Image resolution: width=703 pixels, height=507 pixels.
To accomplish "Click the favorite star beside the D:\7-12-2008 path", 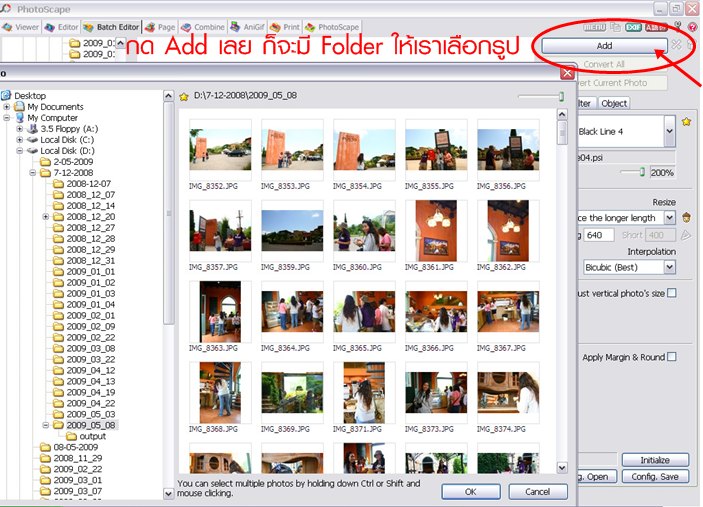I will click(x=184, y=96).
